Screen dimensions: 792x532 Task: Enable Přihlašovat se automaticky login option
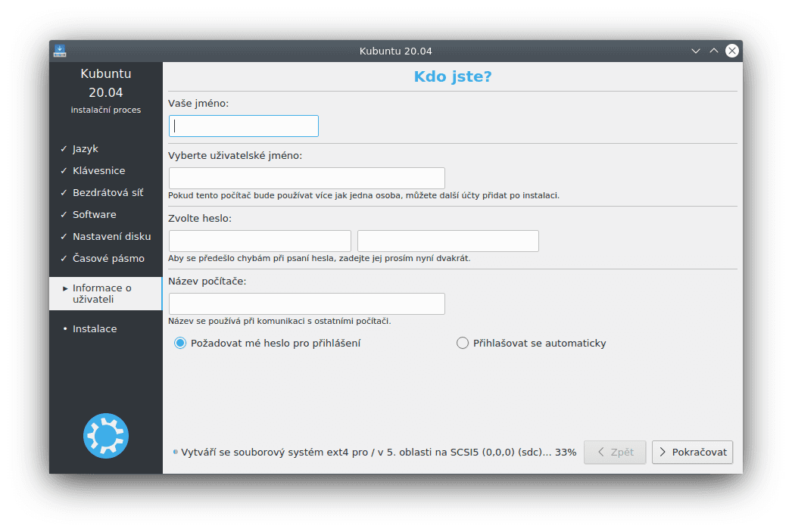click(x=462, y=342)
